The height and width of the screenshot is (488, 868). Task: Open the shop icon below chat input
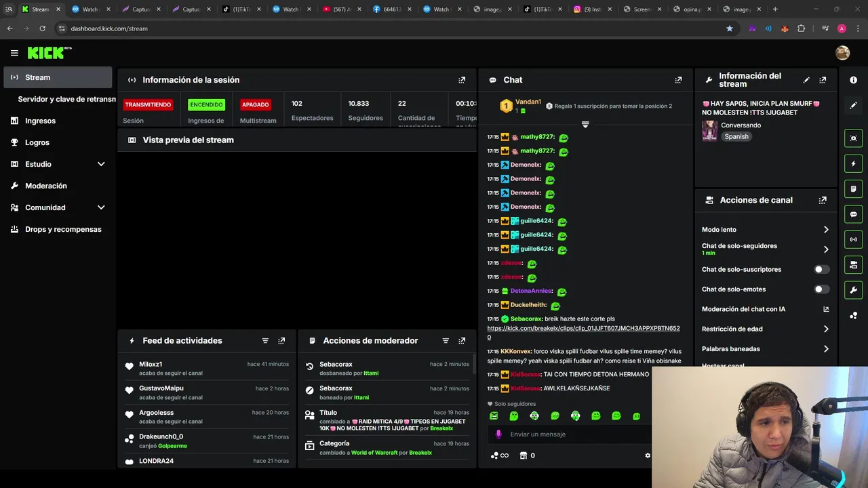[524, 455]
